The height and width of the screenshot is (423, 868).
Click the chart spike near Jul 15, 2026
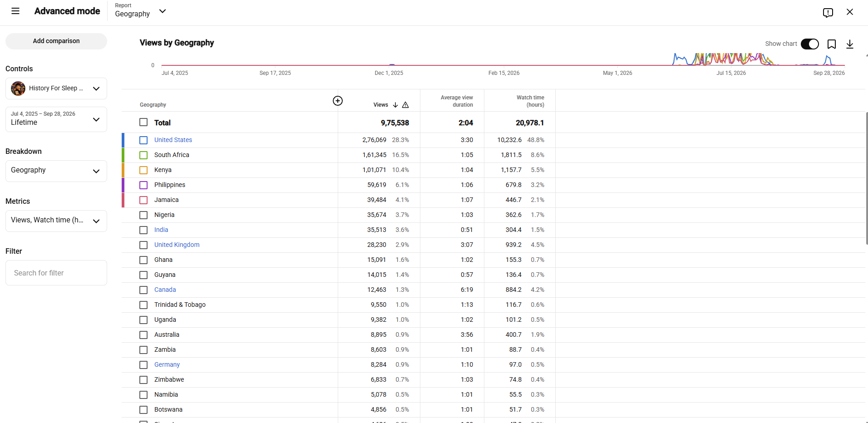coord(731,59)
